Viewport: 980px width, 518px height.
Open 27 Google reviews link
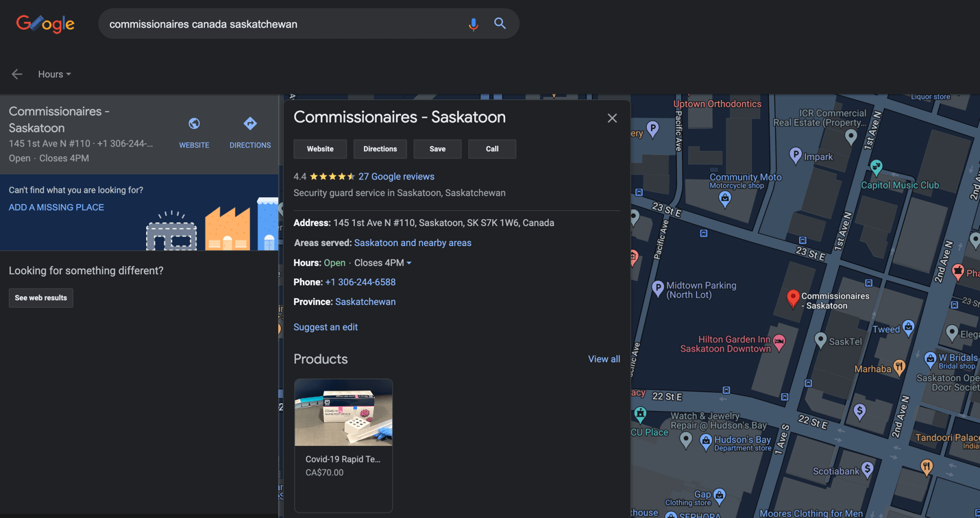point(396,177)
